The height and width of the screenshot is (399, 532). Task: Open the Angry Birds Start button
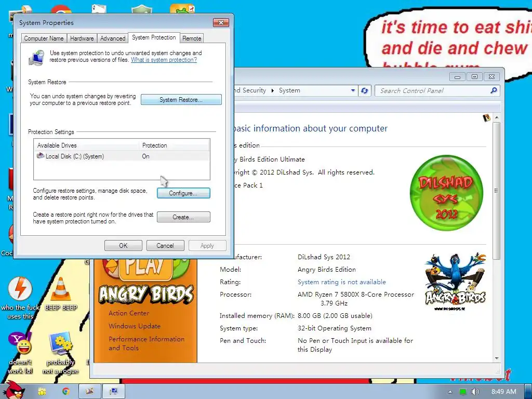14,390
